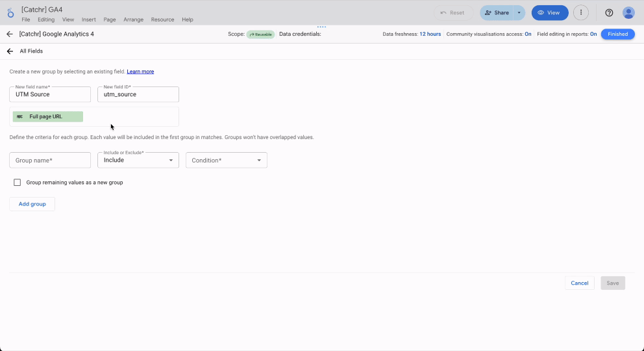Return to All Fields with back arrow
The width and height of the screenshot is (644, 351).
(10, 51)
